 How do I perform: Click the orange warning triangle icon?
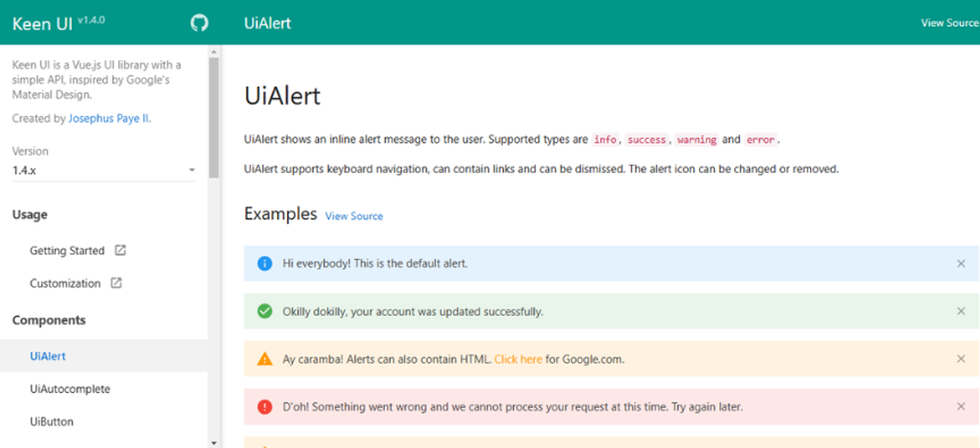pos(265,359)
